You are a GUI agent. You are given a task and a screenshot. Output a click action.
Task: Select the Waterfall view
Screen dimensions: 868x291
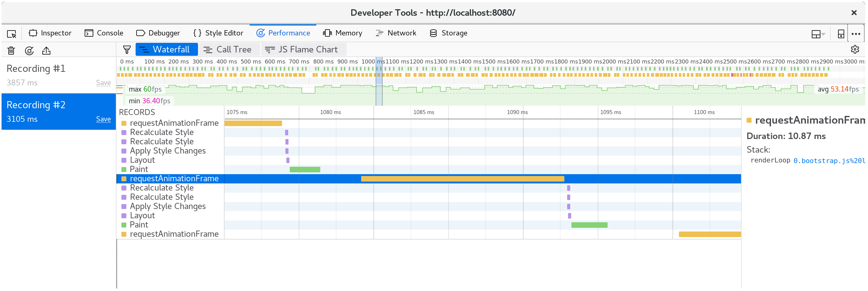click(166, 49)
